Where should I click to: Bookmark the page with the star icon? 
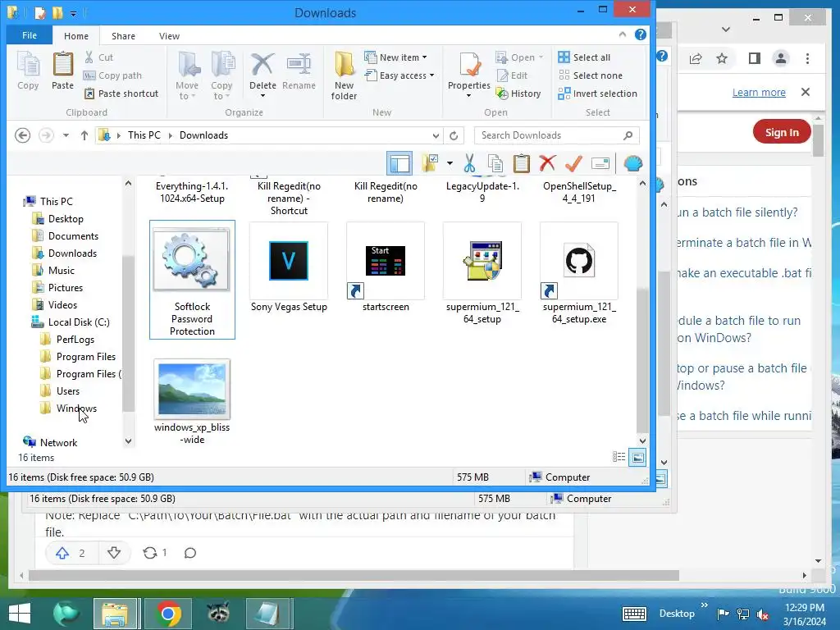[x=722, y=58]
